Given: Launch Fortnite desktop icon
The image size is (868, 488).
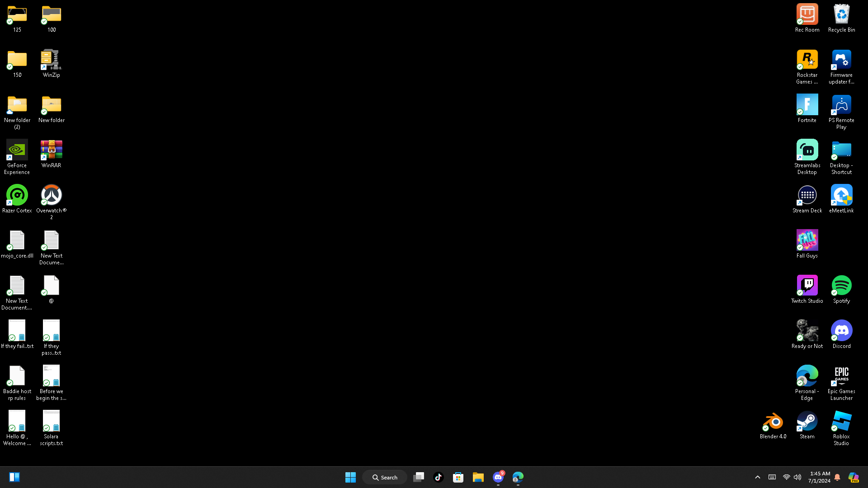Looking at the screenshot, I should click(807, 108).
